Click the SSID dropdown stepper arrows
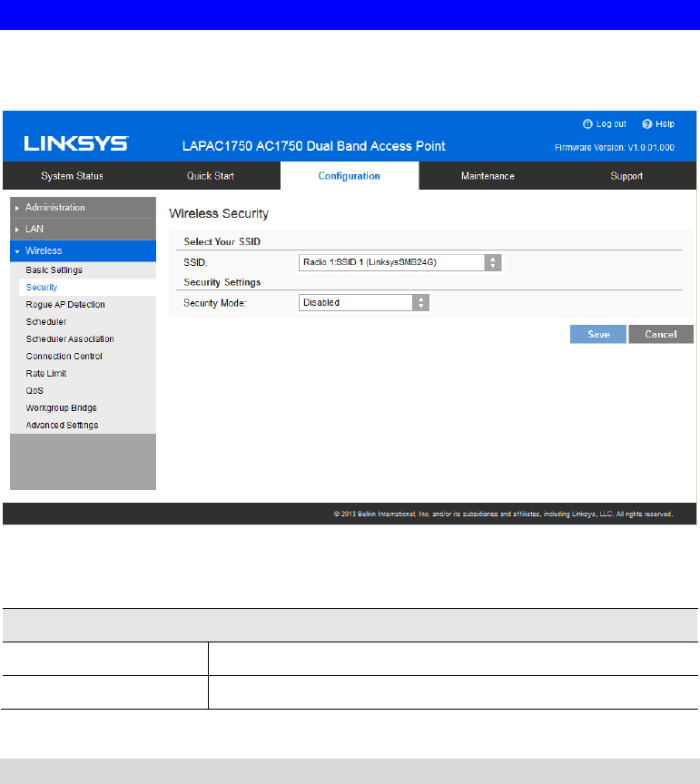The height and width of the screenshot is (784, 700). pos(493,262)
